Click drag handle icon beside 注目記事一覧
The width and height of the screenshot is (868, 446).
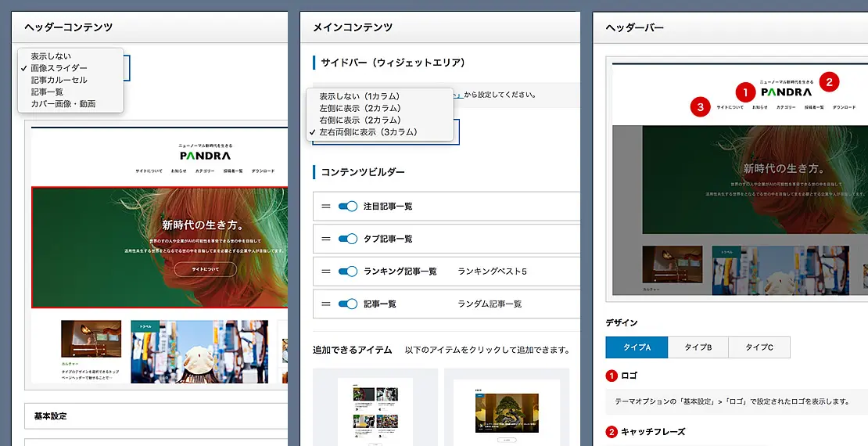coord(326,207)
